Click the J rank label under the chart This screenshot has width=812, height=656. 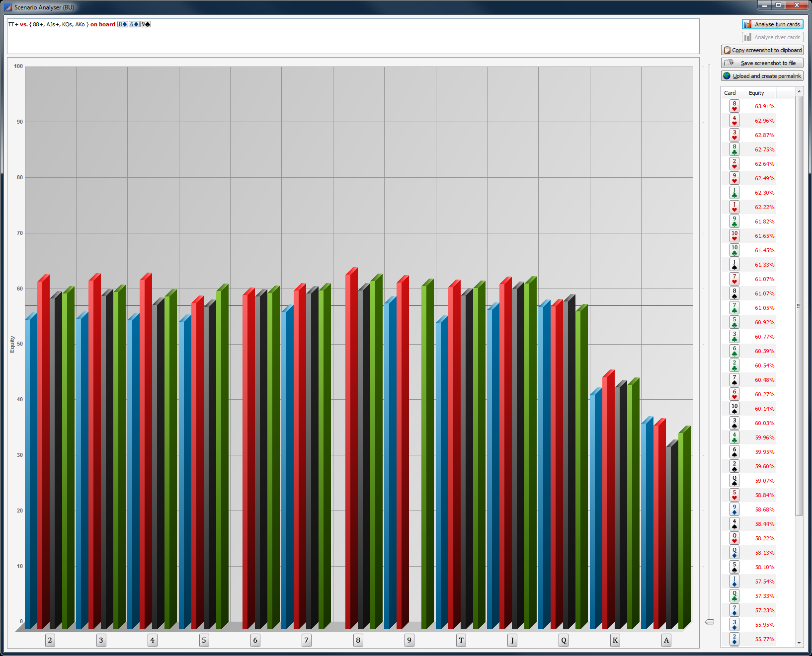click(x=512, y=640)
